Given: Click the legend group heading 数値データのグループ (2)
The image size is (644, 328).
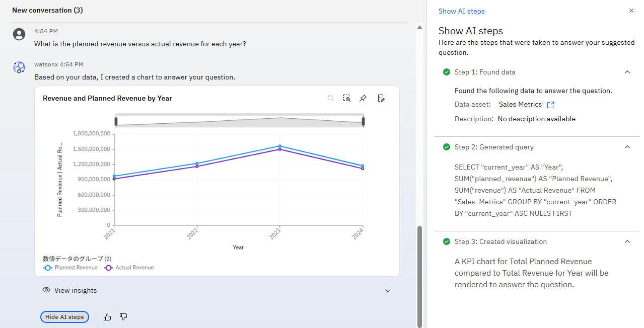Looking at the screenshot, I should coord(77,259).
